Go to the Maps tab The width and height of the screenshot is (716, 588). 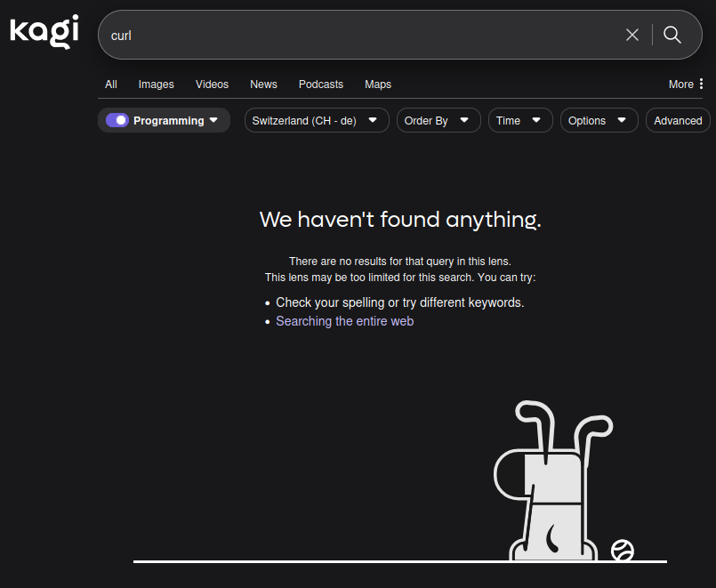coord(377,85)
